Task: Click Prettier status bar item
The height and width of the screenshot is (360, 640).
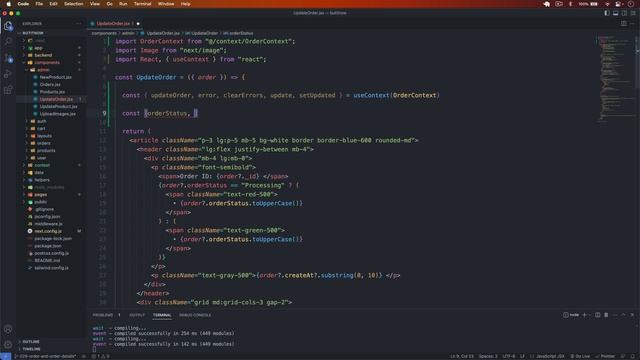Action: 605,356
